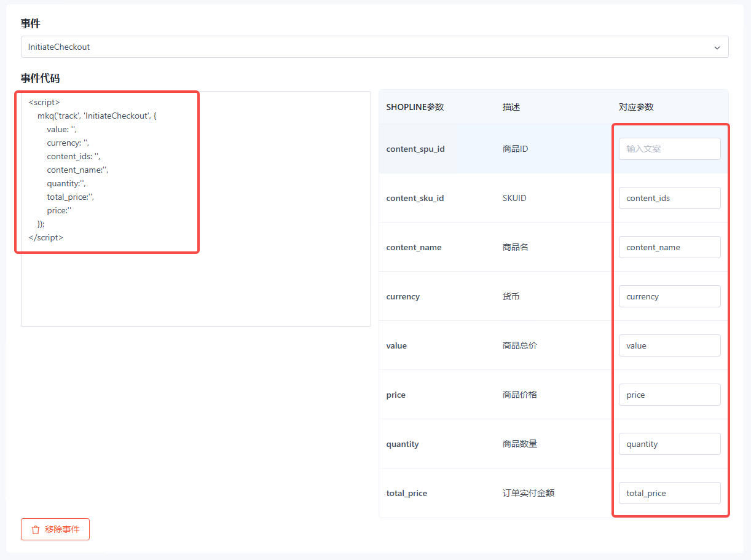The image size is (751, 560).
Task: Click the SHOPLINE参数 column header
Action: 415,107
